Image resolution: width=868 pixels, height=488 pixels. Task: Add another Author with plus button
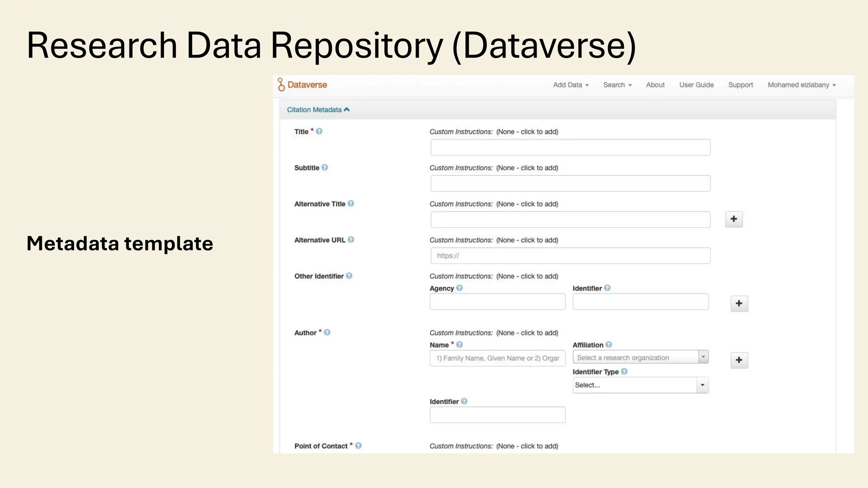click(739, 360)
